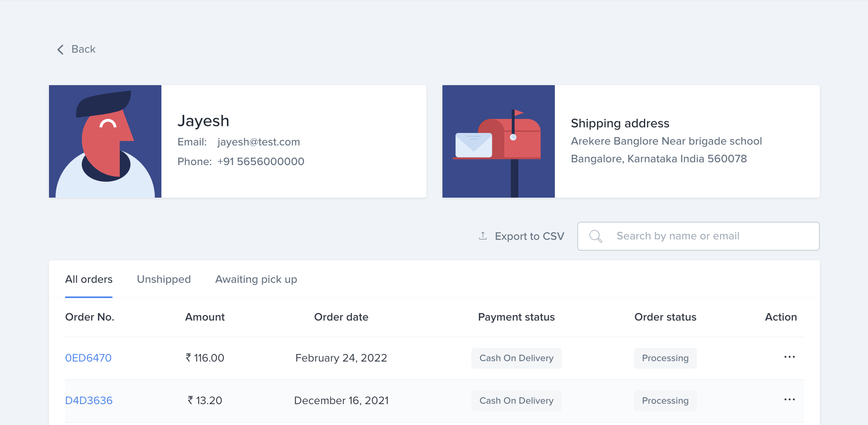
Task: Click the Payment status column header
Action: [x=516, y=317]
